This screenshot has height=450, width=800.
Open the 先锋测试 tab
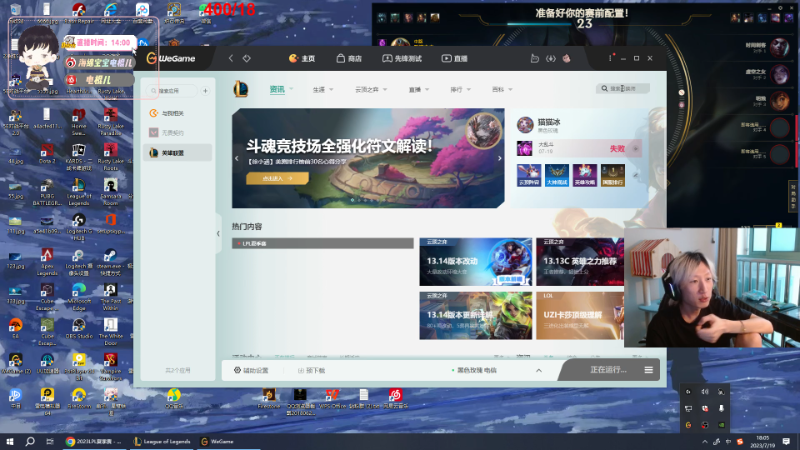402,59
